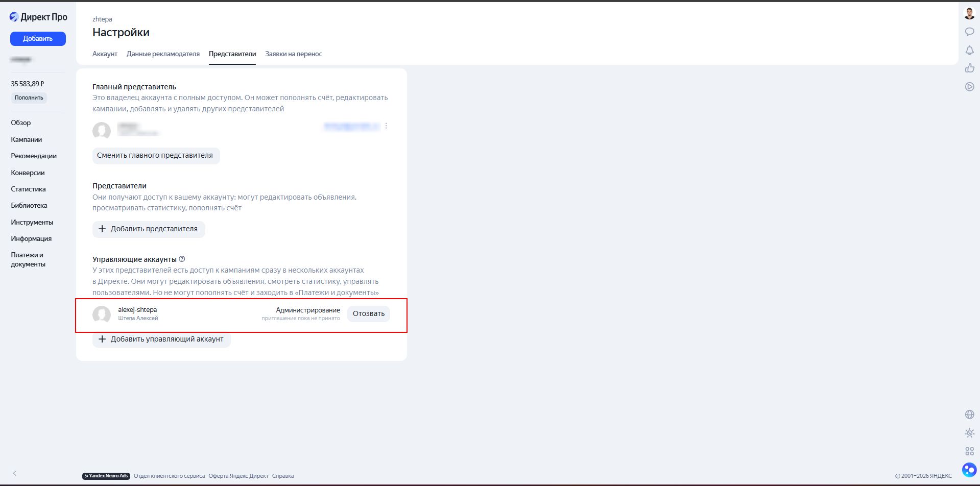This screenshot has width=980, height=486.
Task: Open the four-squares services grid icon
Action: click(x=969, y=451)
